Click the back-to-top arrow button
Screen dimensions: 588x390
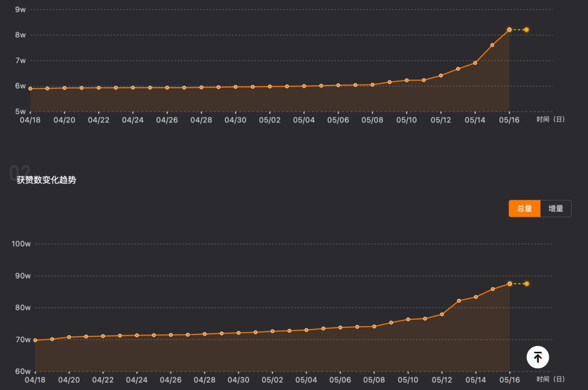[537, 357]
